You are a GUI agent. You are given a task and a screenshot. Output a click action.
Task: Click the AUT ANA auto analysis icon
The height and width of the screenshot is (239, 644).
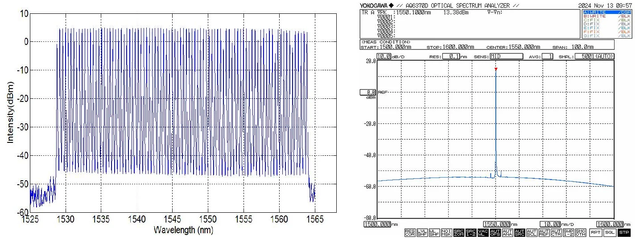(507, 232)
